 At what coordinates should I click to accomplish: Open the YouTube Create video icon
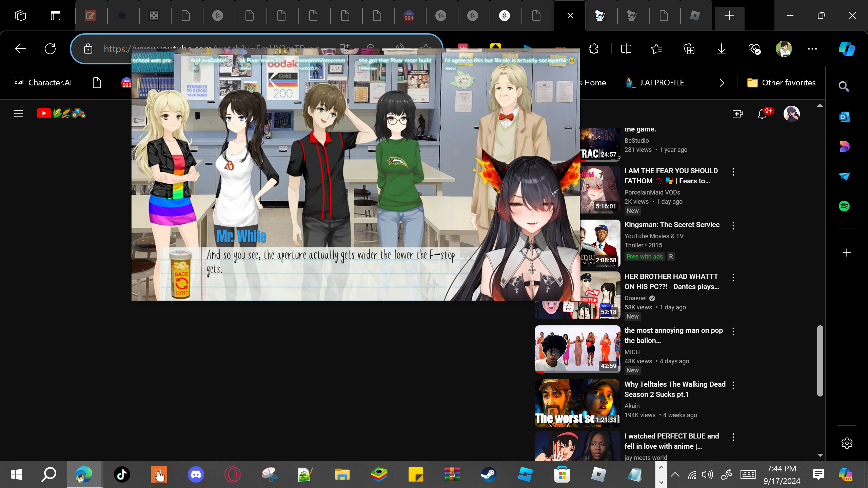click(x=737, y=114)
